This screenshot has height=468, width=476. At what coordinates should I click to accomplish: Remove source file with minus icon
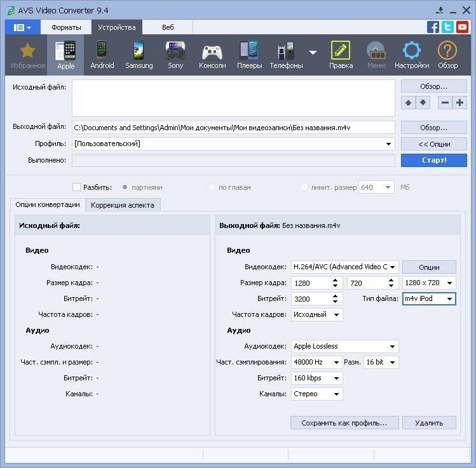tap(445, 103)
